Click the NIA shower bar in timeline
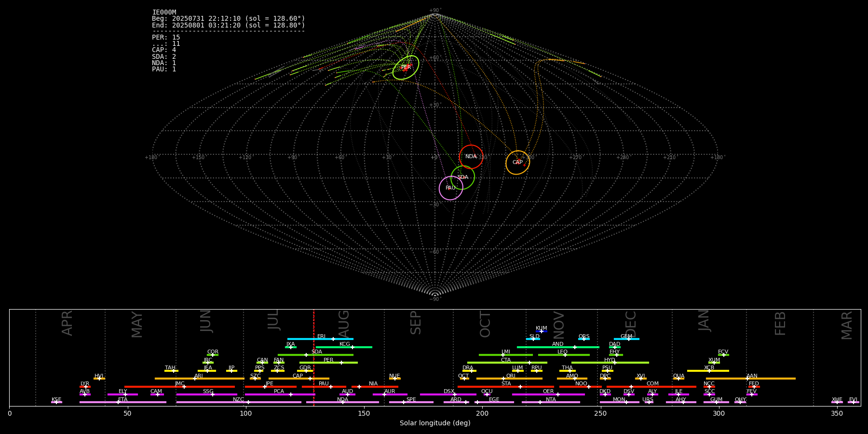The image size is (868, 434). (x=375, y=387)
